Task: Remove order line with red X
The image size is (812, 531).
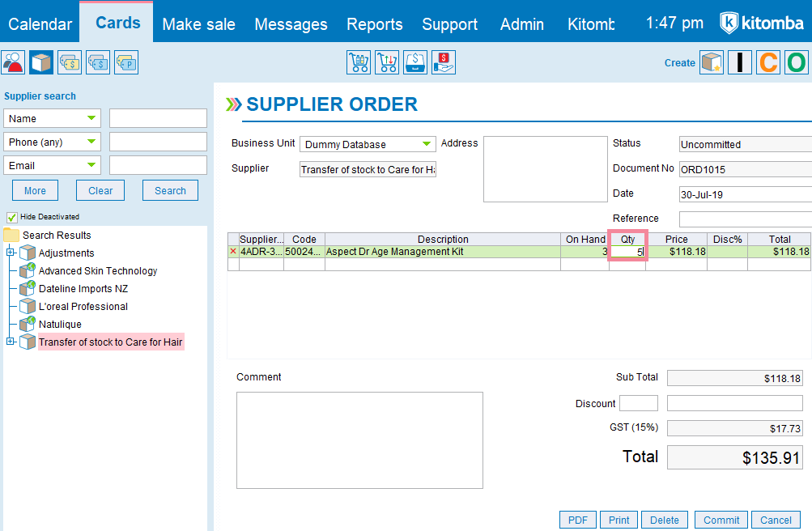Action: 233,252
